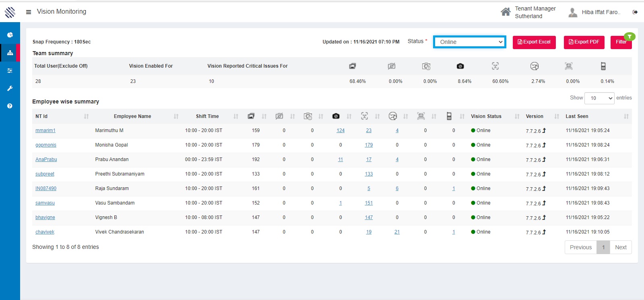The image size is (644, 300).
Task: Click the Export Excel button
Action: pos(534,42)
